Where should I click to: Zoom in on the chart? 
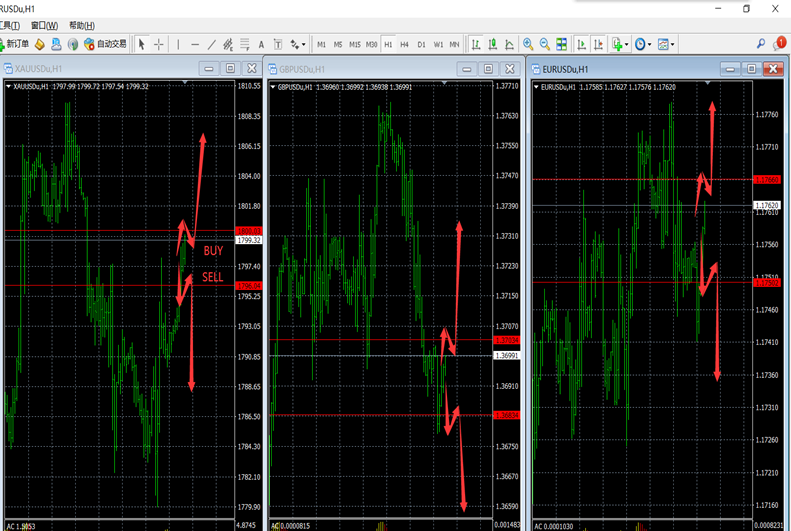pyautogui.click(x=528, y=44)
